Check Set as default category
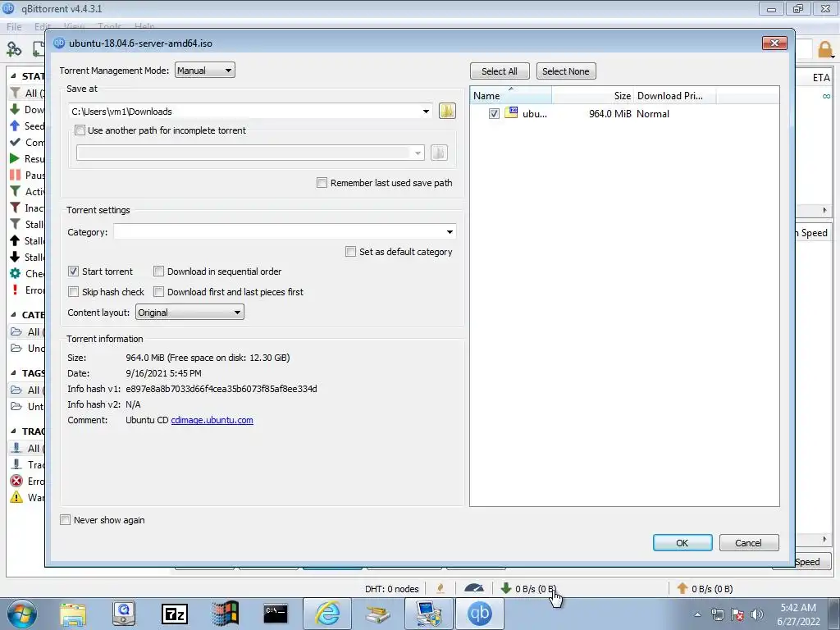Viewport: 840px width, 630px height. pos(351,251)
